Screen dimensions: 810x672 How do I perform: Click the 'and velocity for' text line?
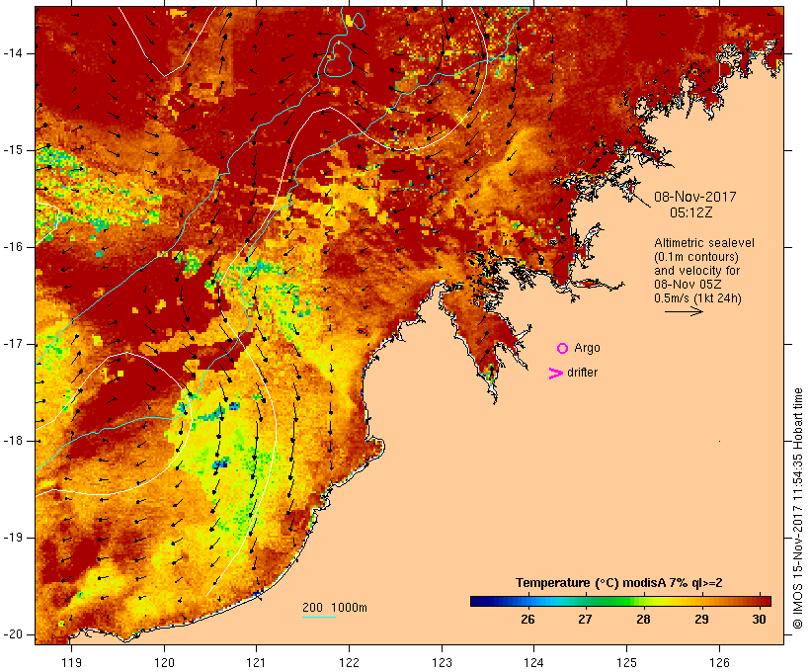[x=696, y=271]
